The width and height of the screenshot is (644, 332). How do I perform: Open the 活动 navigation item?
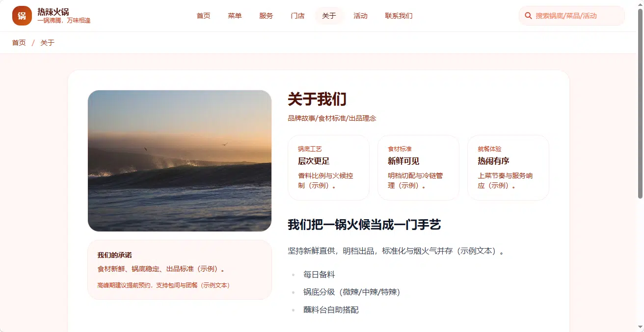click(360, 16)
